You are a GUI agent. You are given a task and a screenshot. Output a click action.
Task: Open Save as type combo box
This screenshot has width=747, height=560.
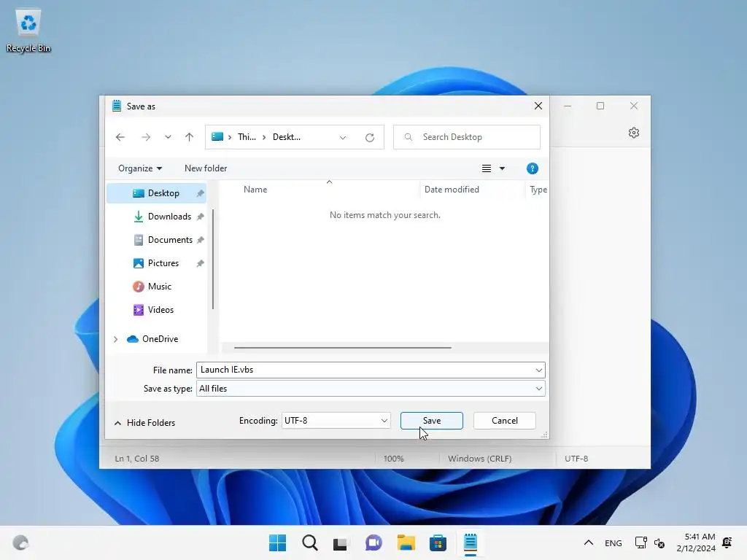[x=371, y=389]
